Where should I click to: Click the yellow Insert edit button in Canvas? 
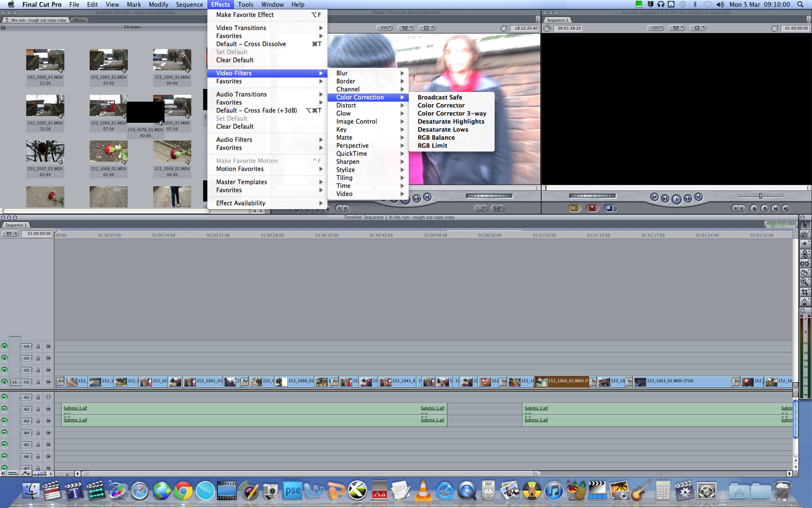[x=574, y=208]
